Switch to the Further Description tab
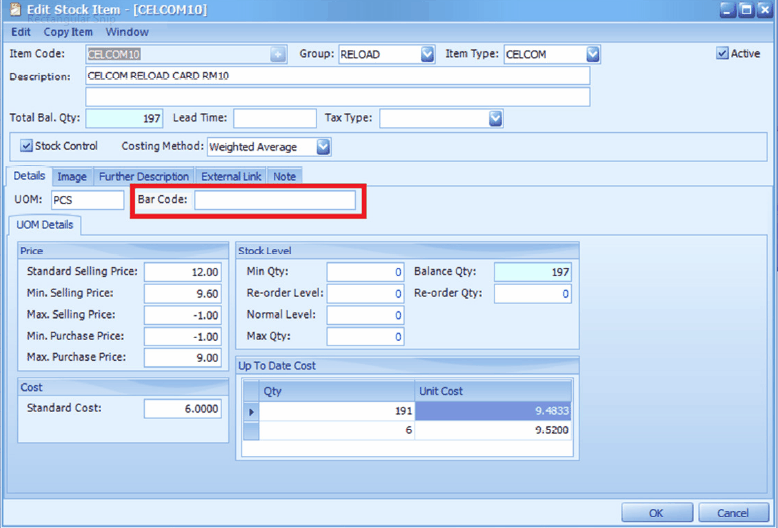Viewport: 778px width, 528px height. click(x=144, y=177)
